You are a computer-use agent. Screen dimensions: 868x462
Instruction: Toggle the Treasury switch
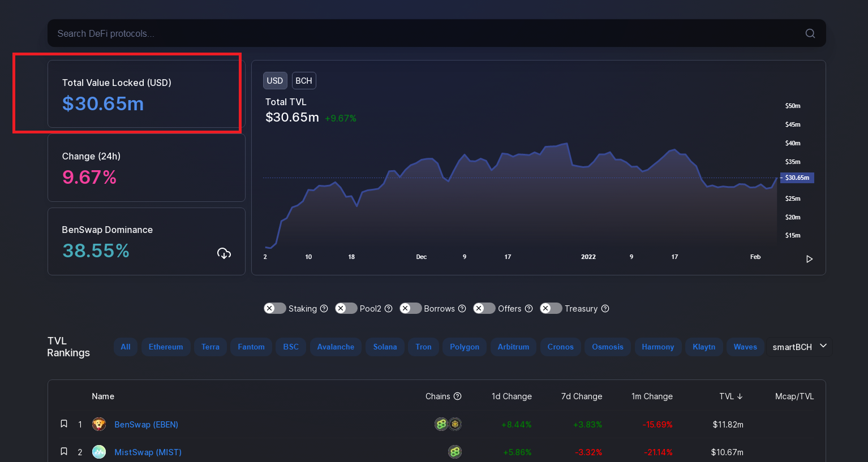point(551,308)
